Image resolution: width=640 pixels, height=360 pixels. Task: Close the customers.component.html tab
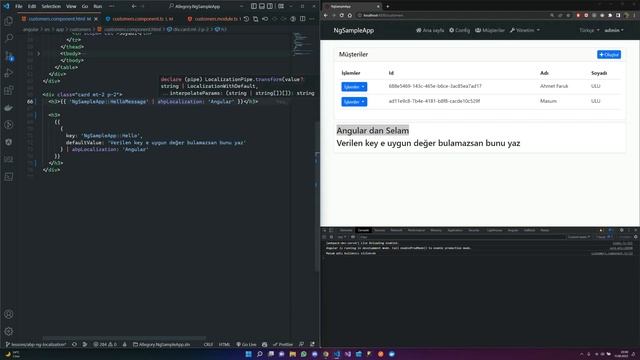pos(96,19)
